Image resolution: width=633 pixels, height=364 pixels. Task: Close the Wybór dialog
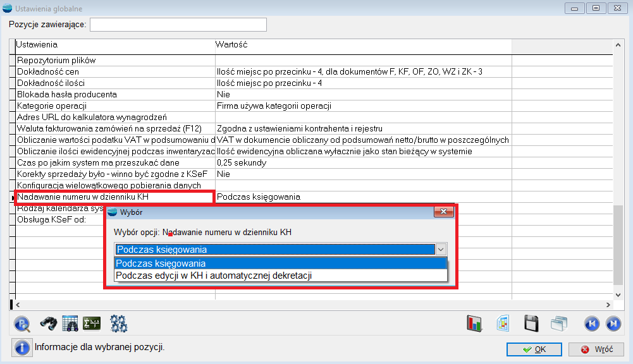(443, 212)
